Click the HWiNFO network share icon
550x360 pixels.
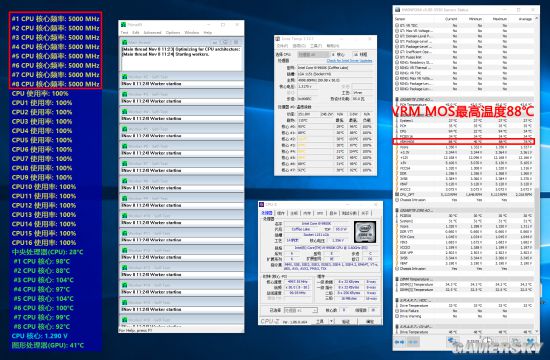point(452,341)
